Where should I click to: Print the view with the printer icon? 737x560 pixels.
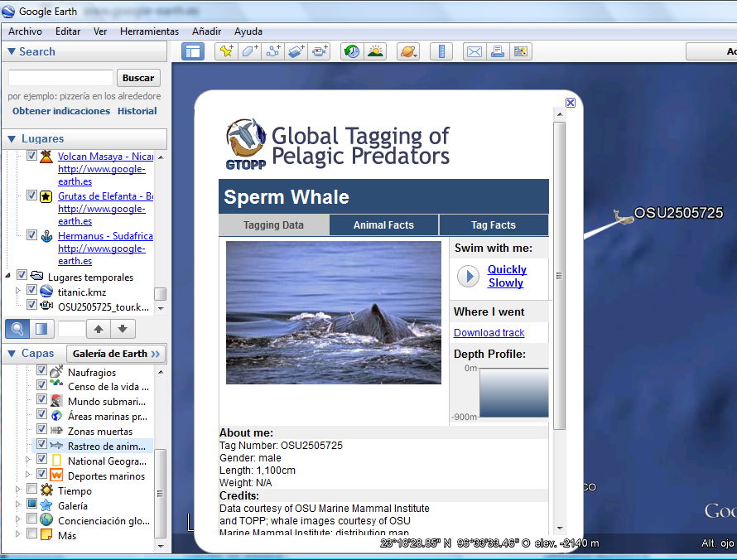[x=498, y=51]
